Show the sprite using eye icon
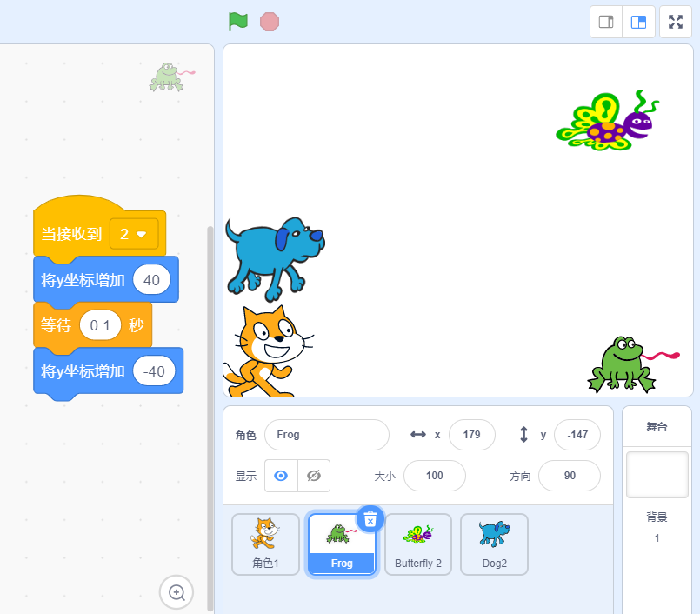 click(281, 476)
